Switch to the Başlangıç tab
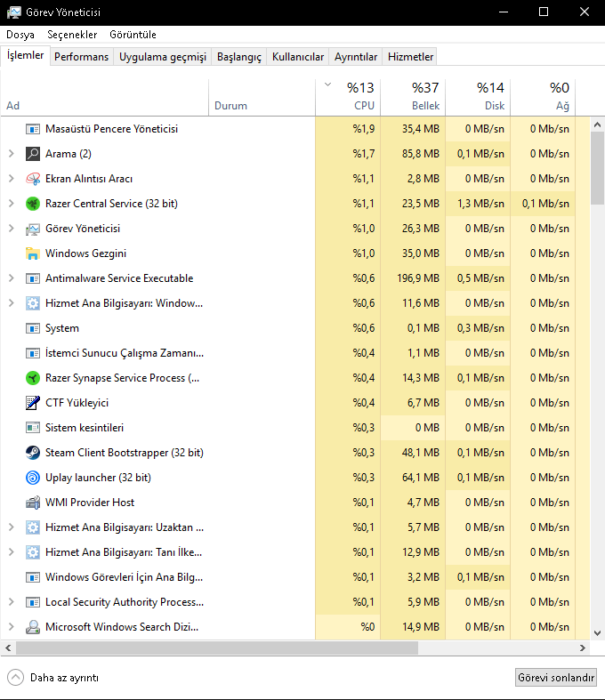The image size is (605, 700). click(238, 57)
